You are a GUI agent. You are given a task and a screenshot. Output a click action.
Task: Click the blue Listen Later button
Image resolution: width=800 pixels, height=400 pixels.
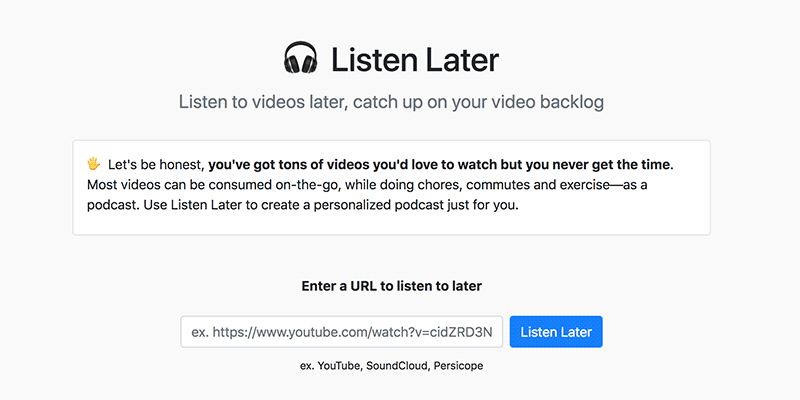tap(556, 332)
